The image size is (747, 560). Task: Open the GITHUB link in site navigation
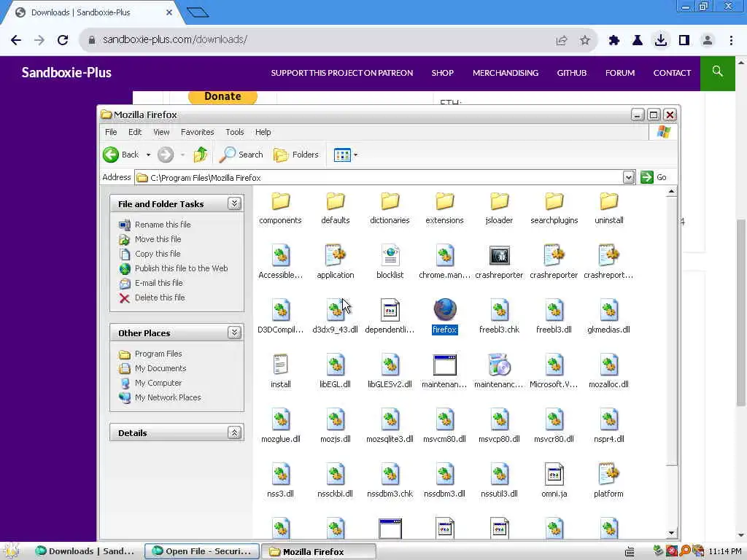tap(572, 73)
